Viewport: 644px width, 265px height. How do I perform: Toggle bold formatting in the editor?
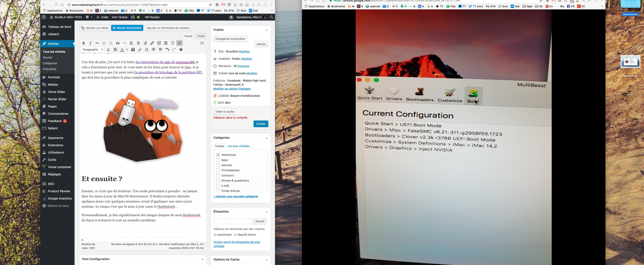coord(83,43)
